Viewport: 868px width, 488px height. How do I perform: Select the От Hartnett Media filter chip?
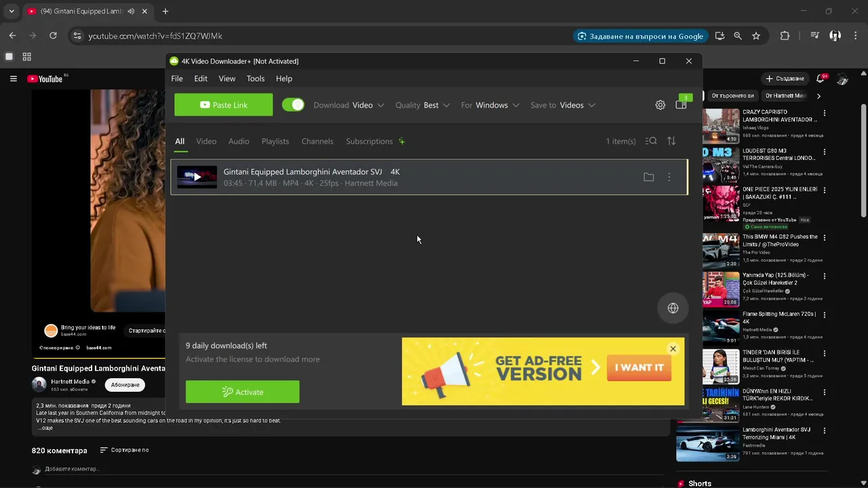[x=785, y=96]
